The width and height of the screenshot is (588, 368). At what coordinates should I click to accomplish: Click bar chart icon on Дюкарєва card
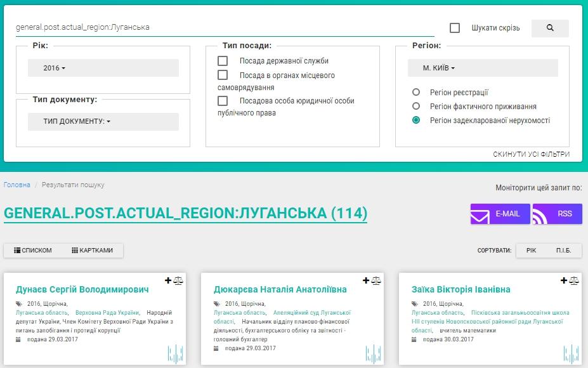(374, 353)
